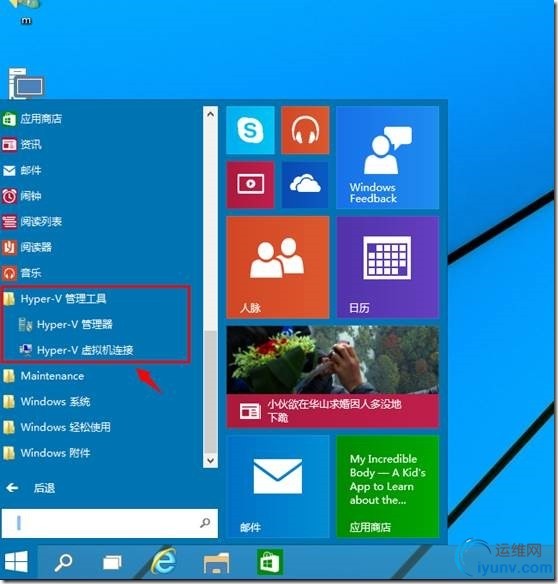Image resolution: width=558 pixels, height=584 pixels.
Task: Launch Hyper-V 管理器
Action: click(x=66, y=324)
